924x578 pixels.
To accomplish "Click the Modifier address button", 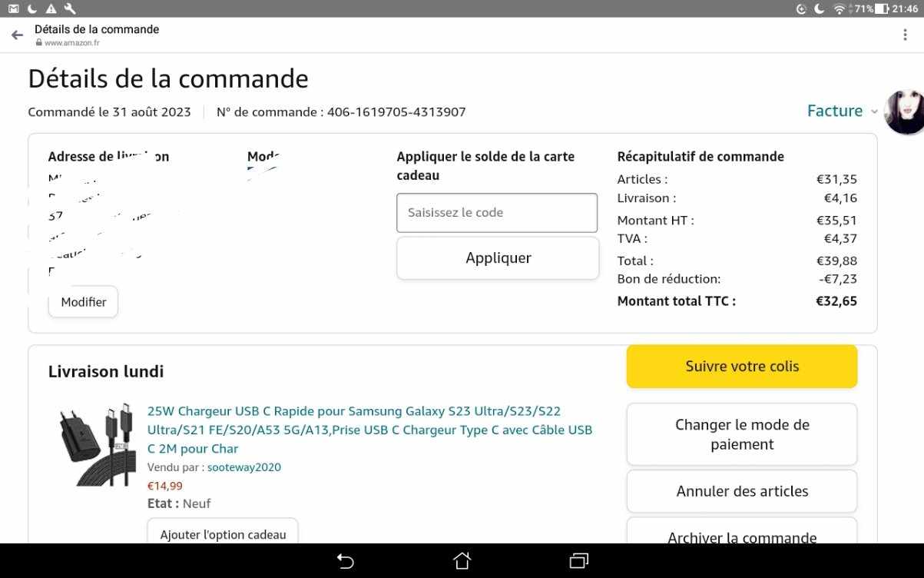I will pyautogui.click(x=83, y=302).
